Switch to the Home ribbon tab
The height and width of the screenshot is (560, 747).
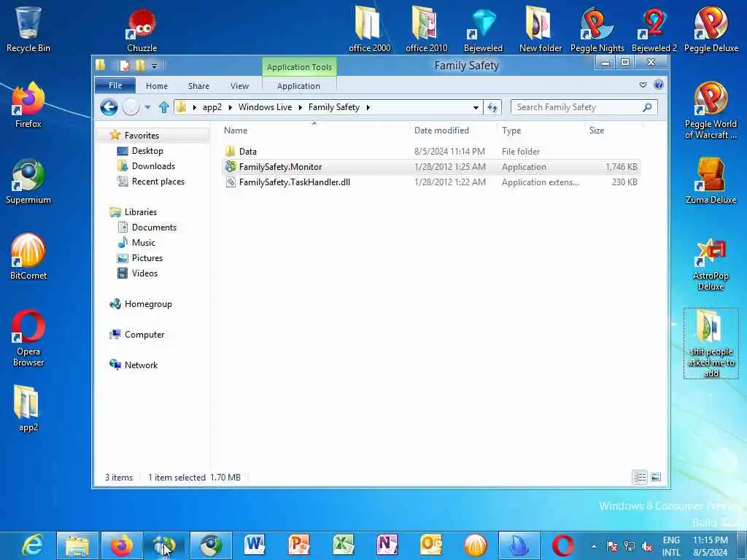click(x=157, y=86)
